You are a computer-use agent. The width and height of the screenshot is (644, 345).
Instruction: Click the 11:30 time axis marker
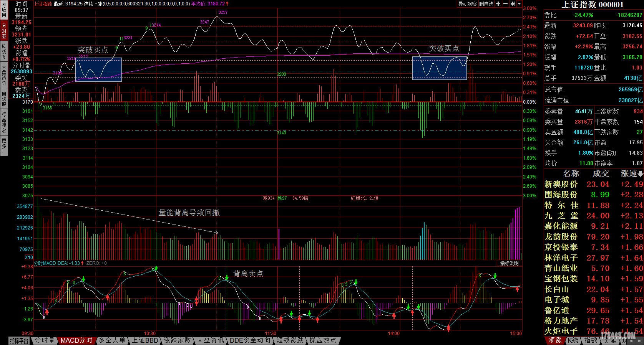click(271, 333)
